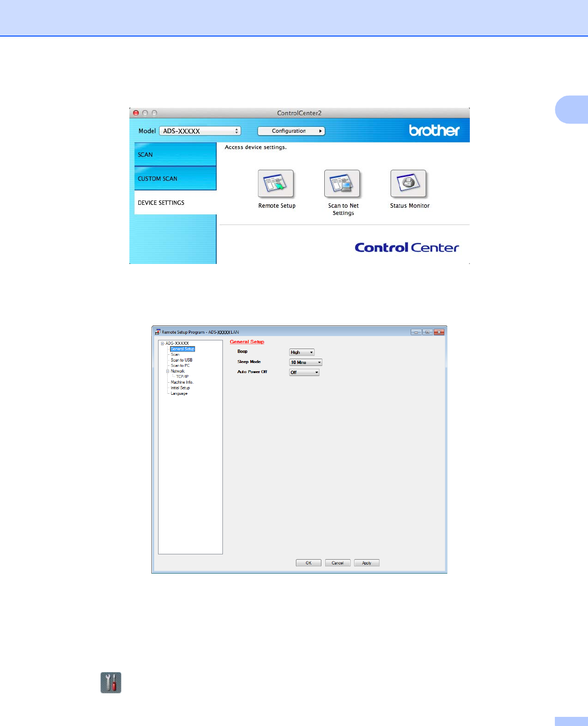The width and height of the screenshot is (588, 726).
Task: Select TCP/IP under Network
Action: coord(182,377)
